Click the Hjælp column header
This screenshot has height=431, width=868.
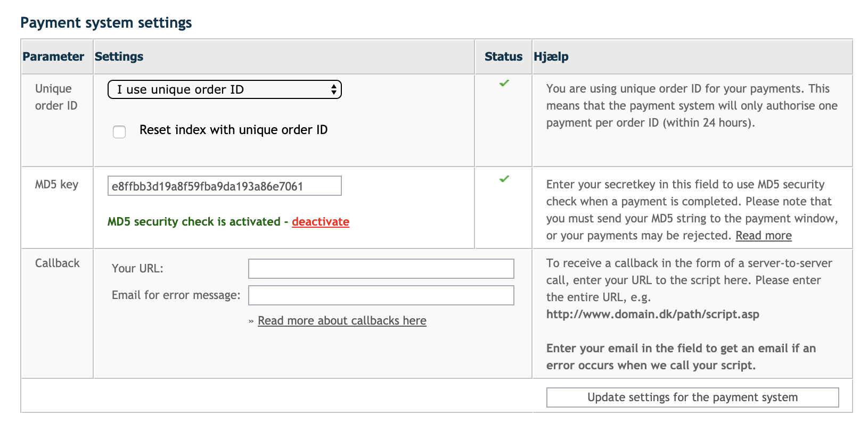click(551, 56)
